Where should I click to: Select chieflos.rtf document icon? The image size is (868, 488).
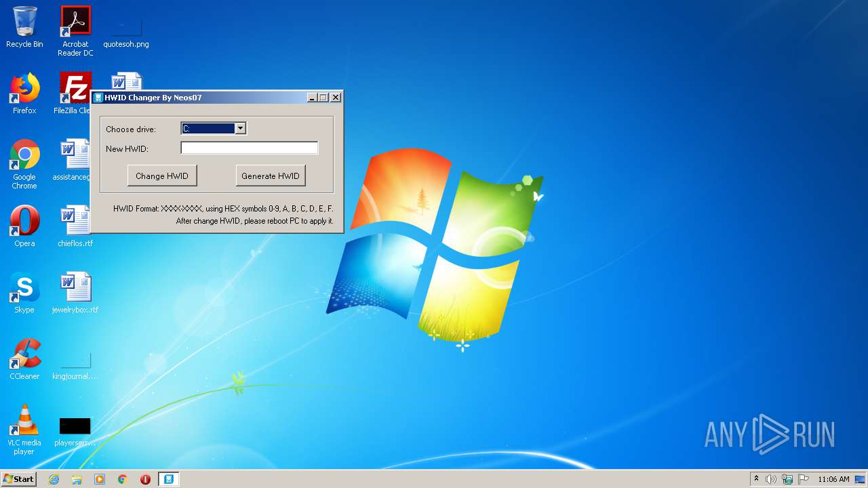point(75,226)
